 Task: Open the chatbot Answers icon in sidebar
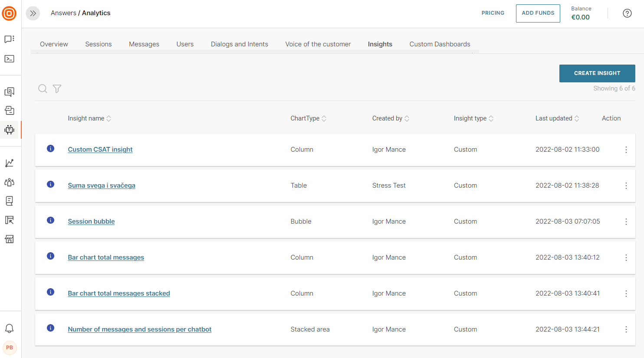10,129
